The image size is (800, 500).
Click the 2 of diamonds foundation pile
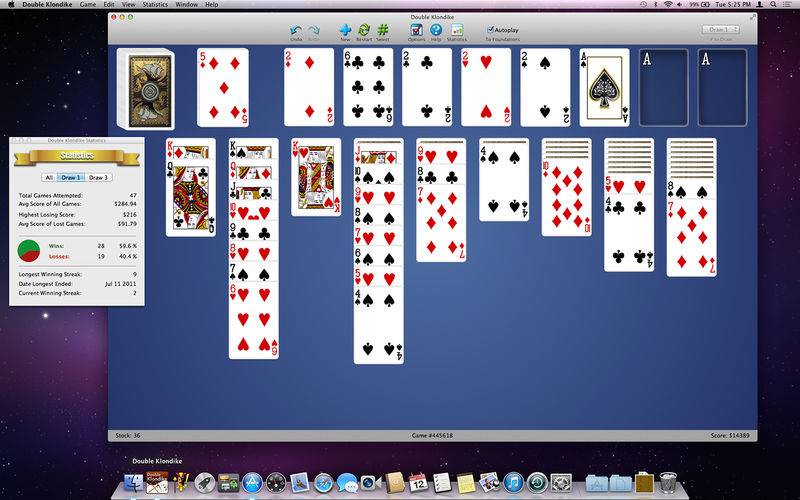(309, 87)
